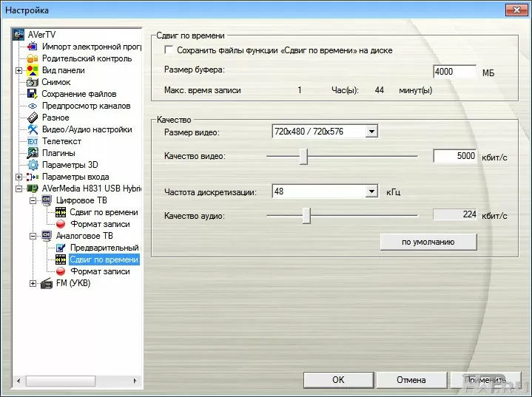Collapse the Цифровое ТВ tree node
The width and height of the screenshot is (532, 397).
33,200
